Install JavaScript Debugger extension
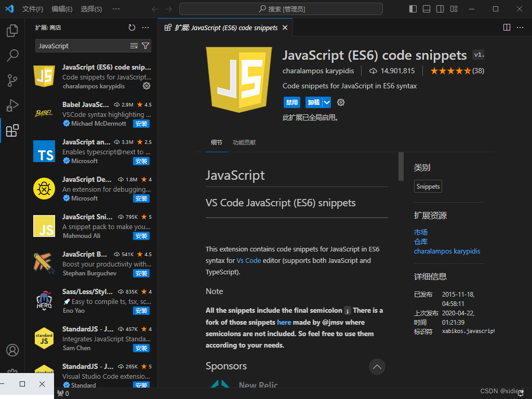 [x=141, y=198]
